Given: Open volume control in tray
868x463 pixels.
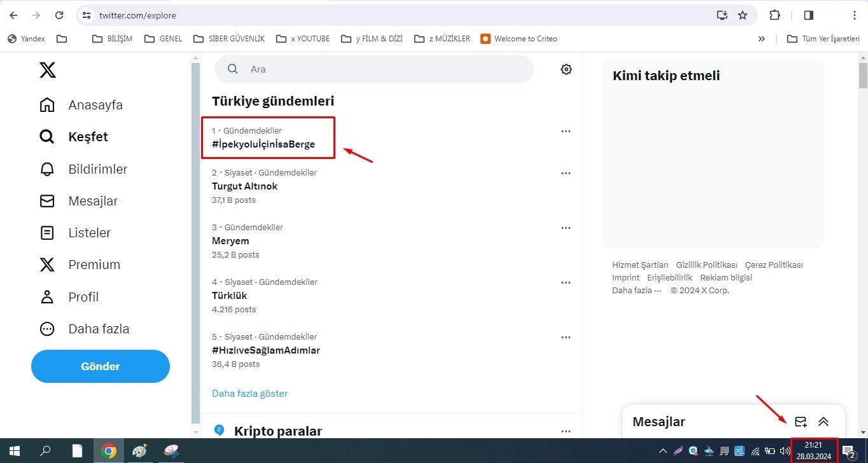Looking at the screenshot, I should click(x=784, y=451).
